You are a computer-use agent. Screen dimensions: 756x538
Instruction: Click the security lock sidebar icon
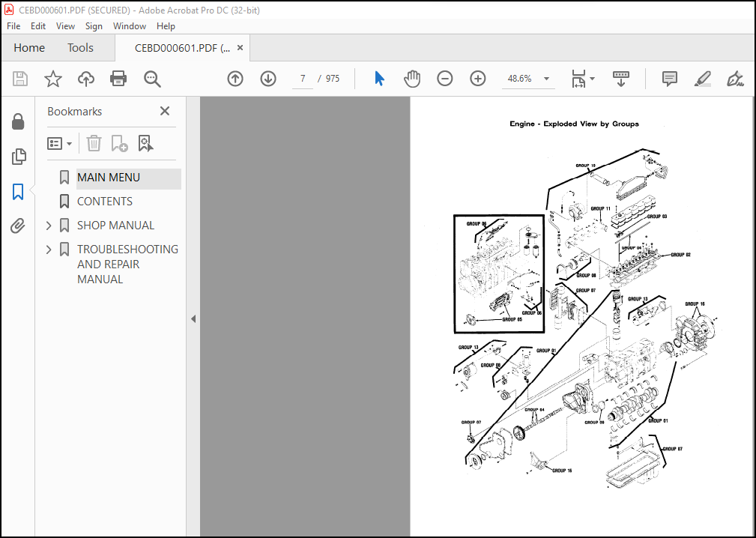tap(18, 122)
